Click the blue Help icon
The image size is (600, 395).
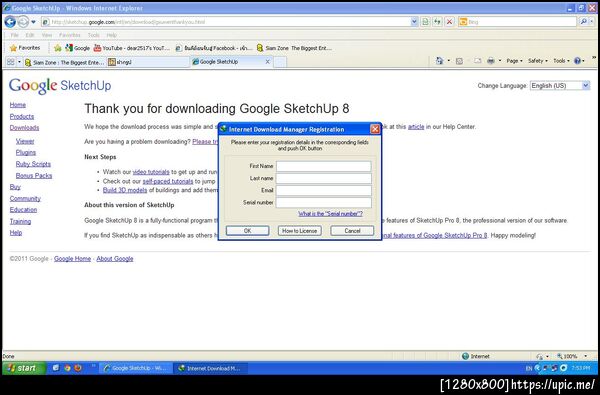(x=577, y=60)
